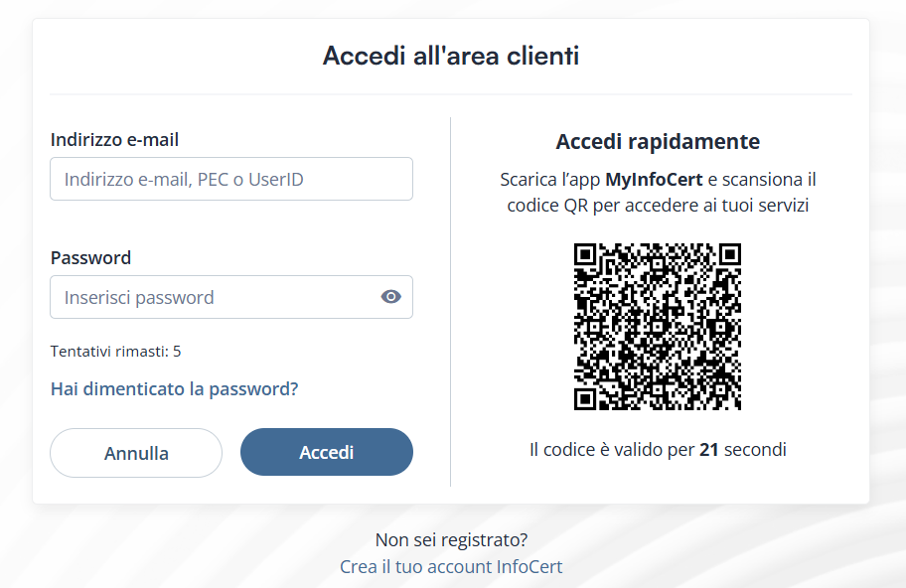Click the "codice QR per accedere" instruction line

point(658,206)
